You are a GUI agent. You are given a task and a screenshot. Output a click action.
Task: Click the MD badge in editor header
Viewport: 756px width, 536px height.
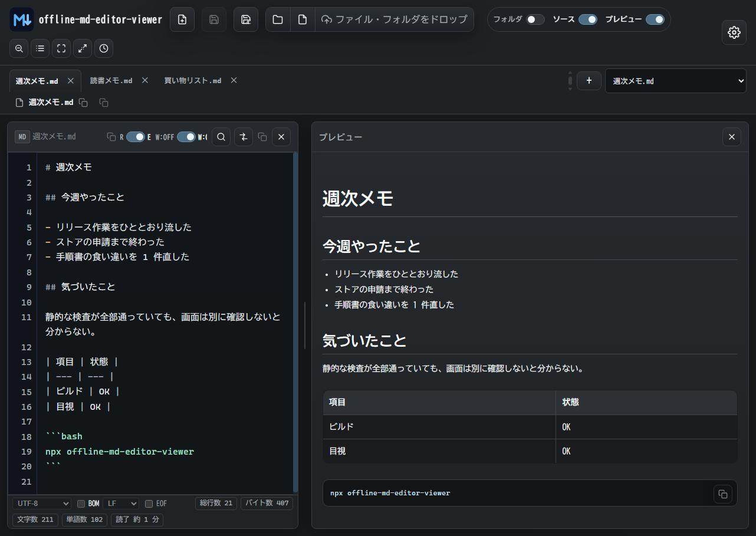[22, 137]
